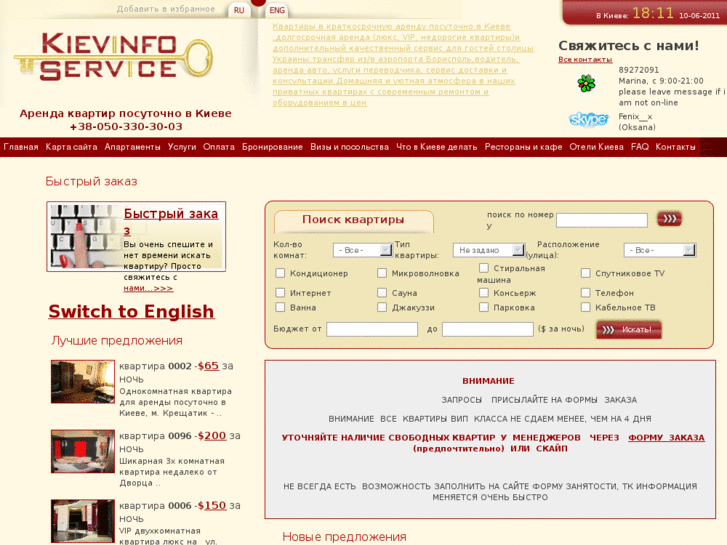Open the Быстрый заказ banner heading link

pos(171,221)
